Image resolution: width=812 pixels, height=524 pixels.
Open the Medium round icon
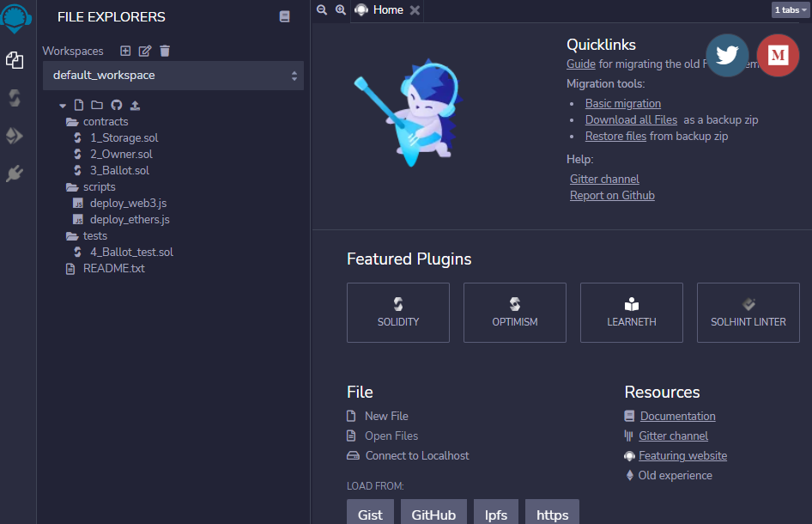click(778, 55)
